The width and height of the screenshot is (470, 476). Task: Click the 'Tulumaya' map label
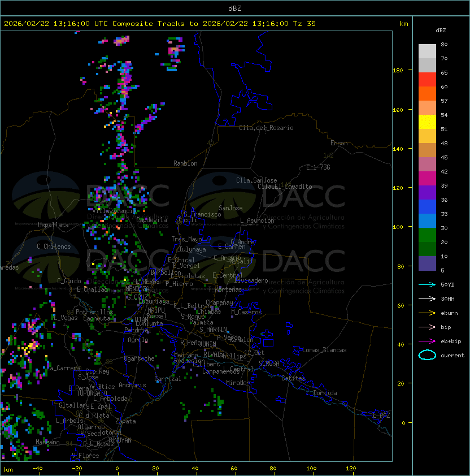(193, 249)
